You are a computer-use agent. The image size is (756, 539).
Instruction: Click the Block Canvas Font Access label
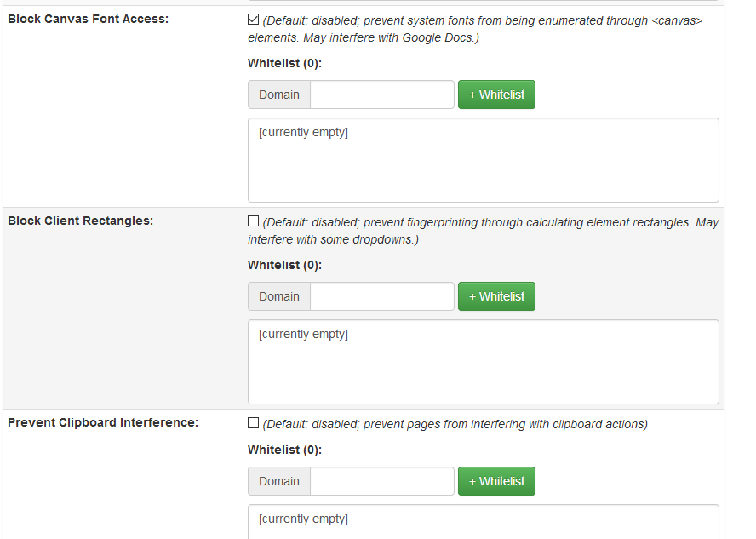89,19
